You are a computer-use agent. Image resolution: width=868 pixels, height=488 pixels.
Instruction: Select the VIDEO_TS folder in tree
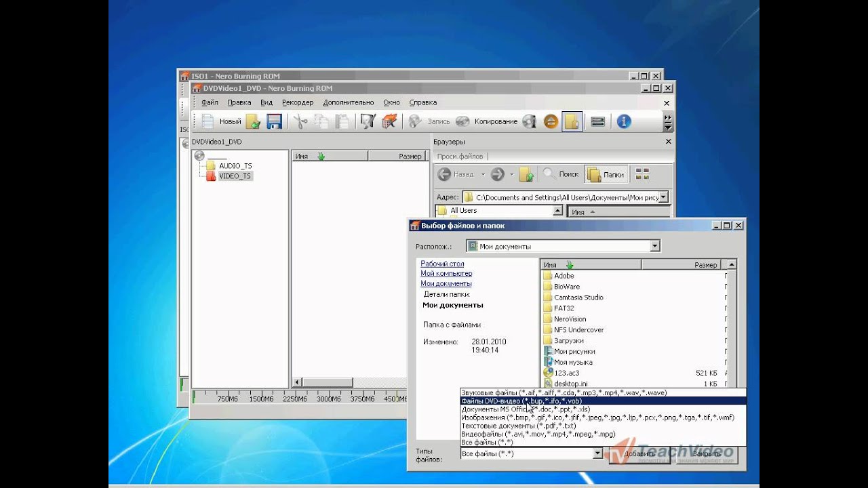tap(235, 176)
